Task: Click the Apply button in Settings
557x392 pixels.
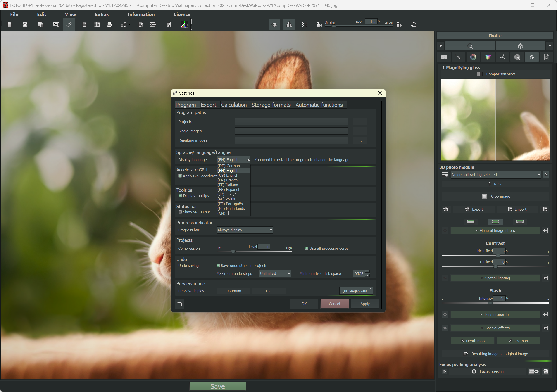Action: click(365, 304)
